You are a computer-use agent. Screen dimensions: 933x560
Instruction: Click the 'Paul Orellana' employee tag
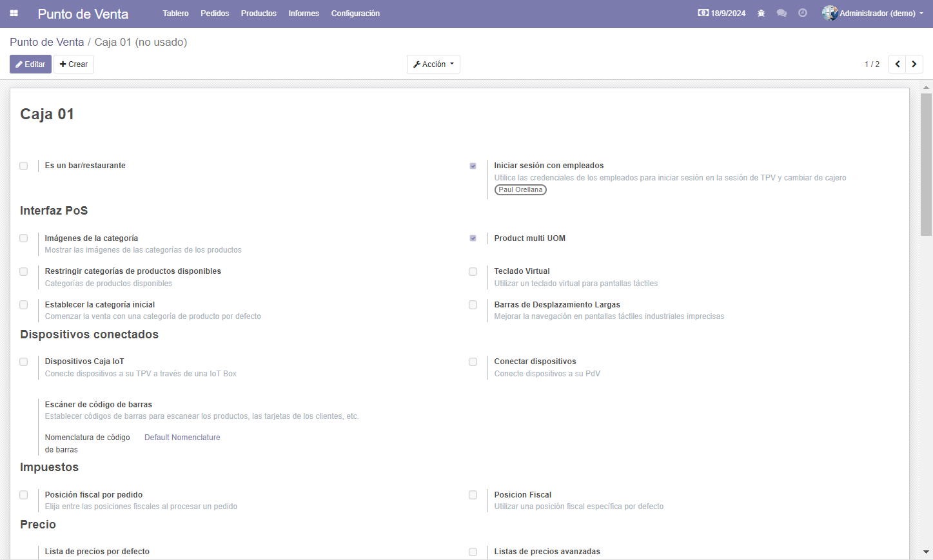point(520,190)
